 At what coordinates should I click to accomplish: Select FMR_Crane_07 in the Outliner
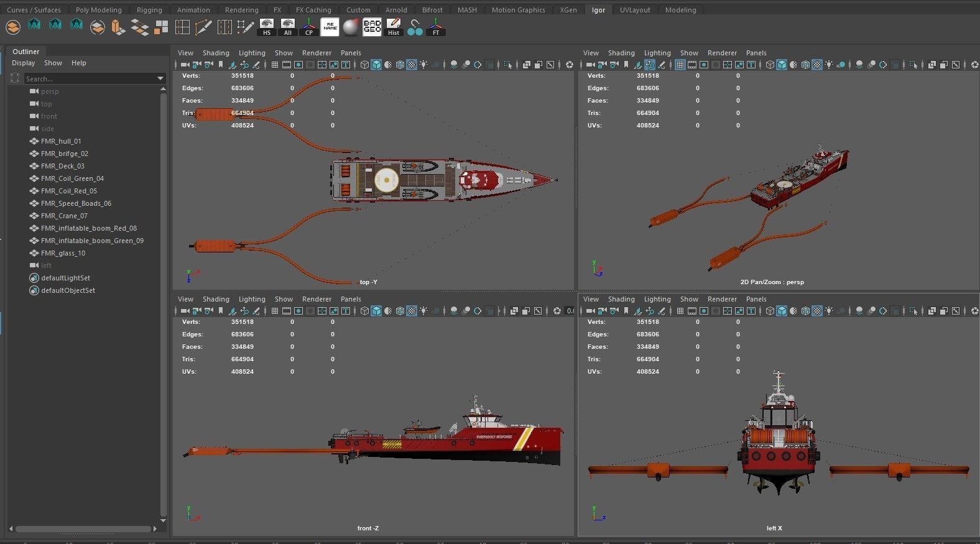tap(64, 216)
